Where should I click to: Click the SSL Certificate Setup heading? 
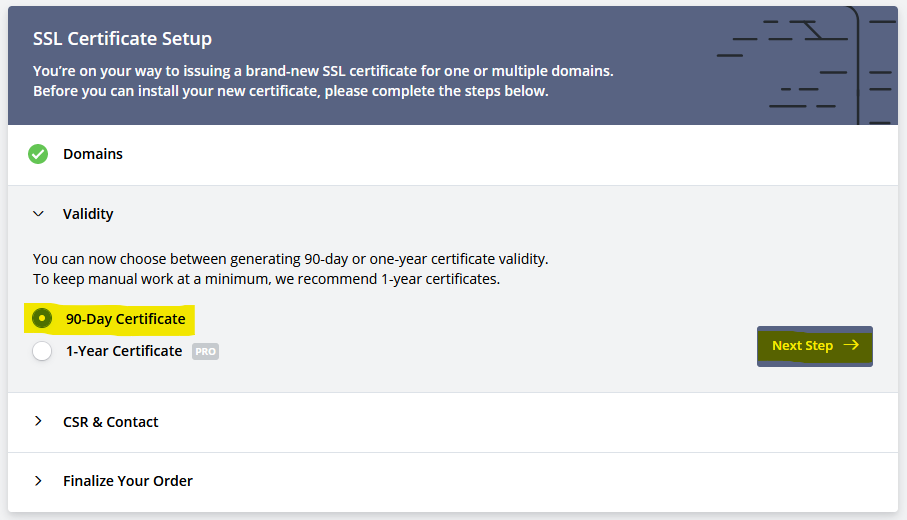tap(122, 39)
